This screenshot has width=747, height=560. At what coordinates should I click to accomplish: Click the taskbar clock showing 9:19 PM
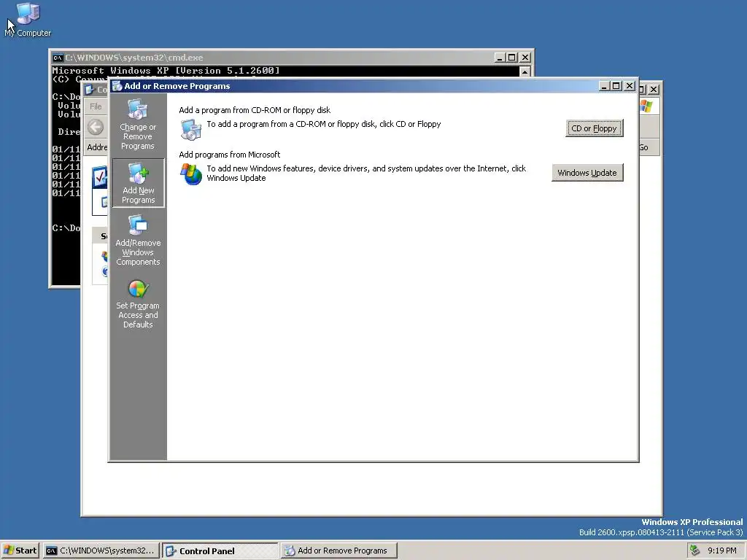(x=721, y=551)
